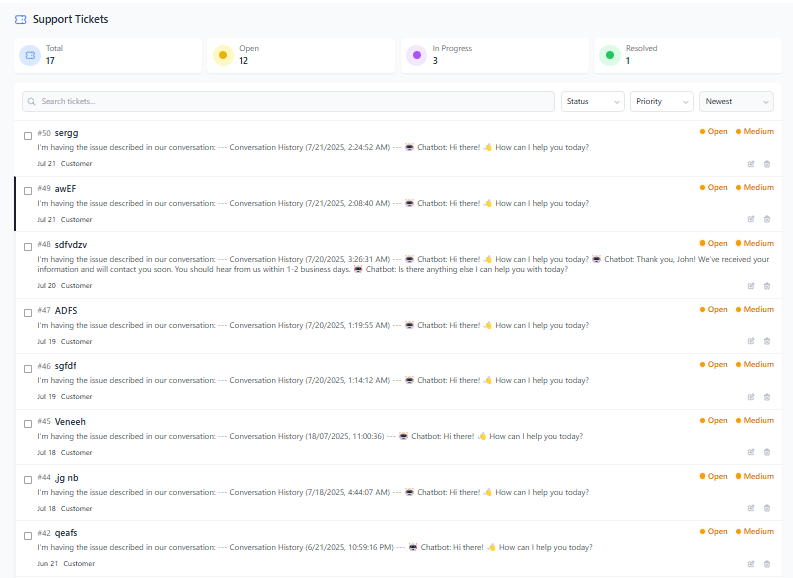Click Medium priority badge on ticket #49
Viewport: 793px width, 578px height.
pos(755,187)
